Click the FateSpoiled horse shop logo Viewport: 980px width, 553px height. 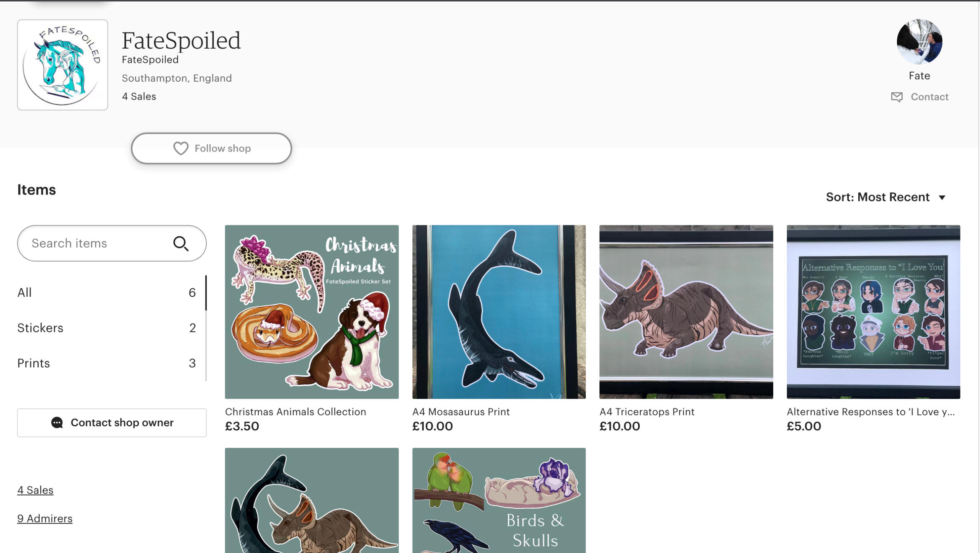click(x=62, y=65)
